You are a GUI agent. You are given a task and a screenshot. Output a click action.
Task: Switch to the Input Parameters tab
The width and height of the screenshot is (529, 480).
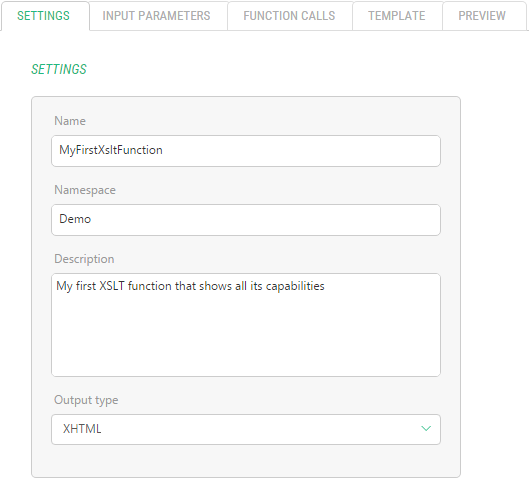[156, 16]
